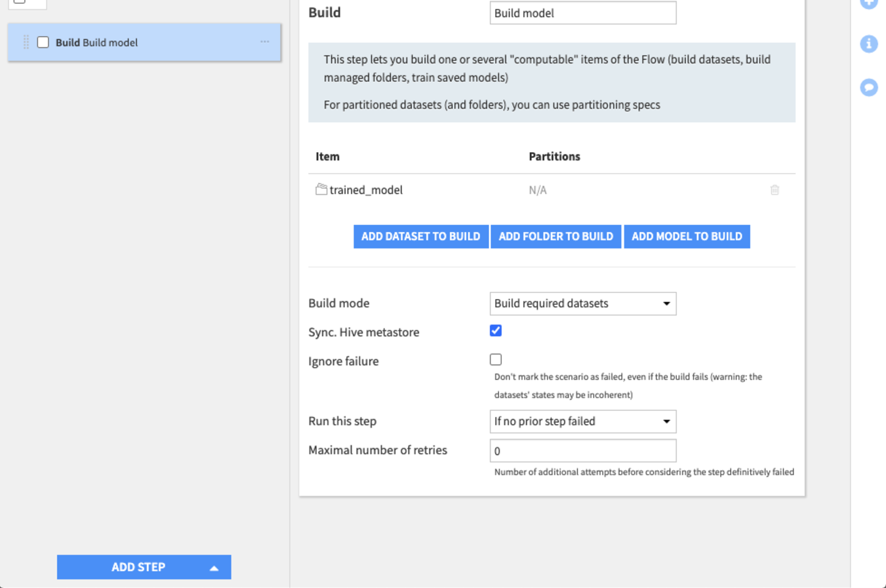Open the Run this step dropdown
Viewport: 886px width, 588px height.
tap(583, 421)
